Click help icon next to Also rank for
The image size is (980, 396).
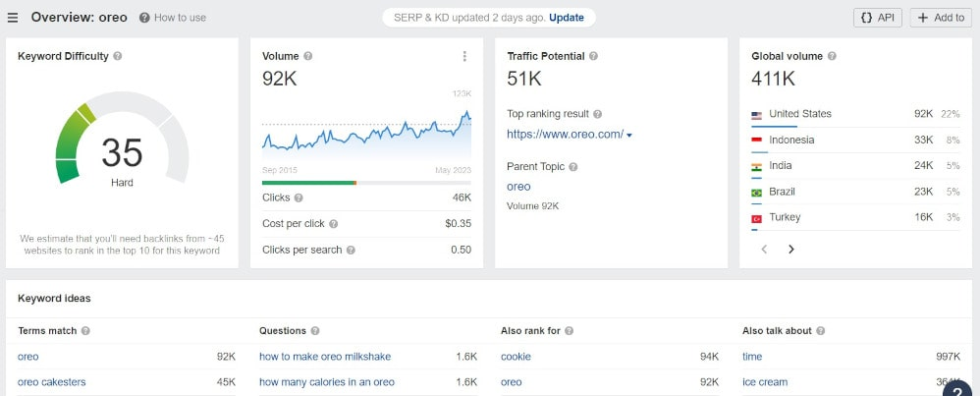click(569, 331)
